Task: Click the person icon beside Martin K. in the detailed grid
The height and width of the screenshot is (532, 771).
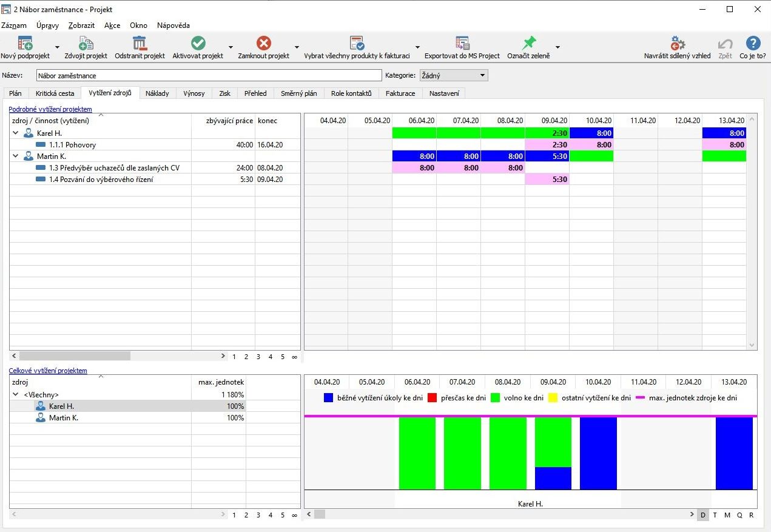Action: coord(29,156)
